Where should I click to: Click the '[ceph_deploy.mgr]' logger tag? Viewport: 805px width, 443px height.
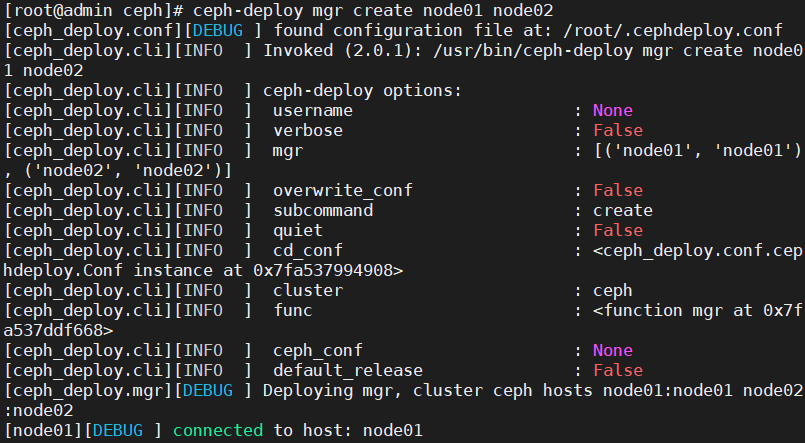[x=88, y=391]
